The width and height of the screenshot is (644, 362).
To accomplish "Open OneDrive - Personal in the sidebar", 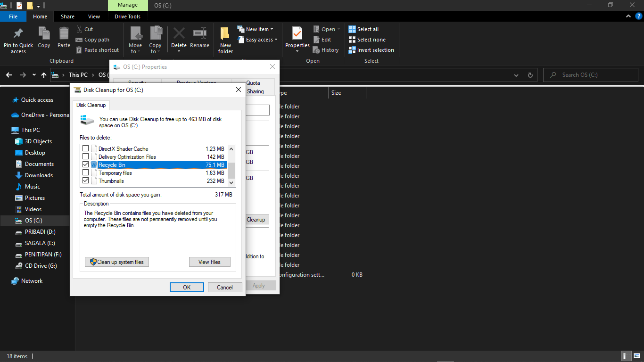I will [40, 115].
